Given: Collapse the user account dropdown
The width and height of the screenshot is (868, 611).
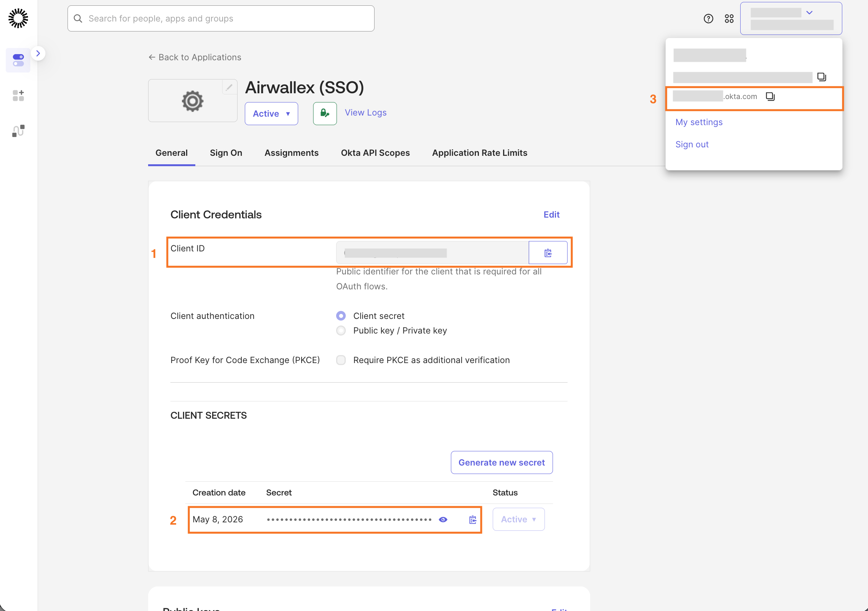Looking at the screenshot, I should [x=791, y=18].
